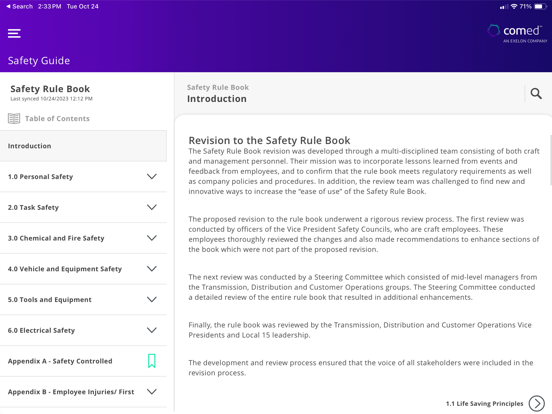The image size is (552, 414).
Task: Click the ComEd logo
Action: (x=518, y=33)
